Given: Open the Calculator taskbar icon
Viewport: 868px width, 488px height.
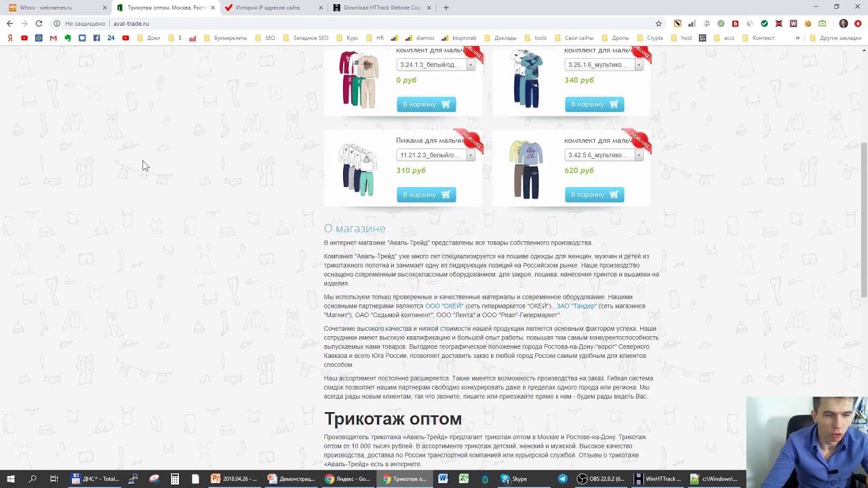Looking at the screenshot, I should (x=174, y=479).
